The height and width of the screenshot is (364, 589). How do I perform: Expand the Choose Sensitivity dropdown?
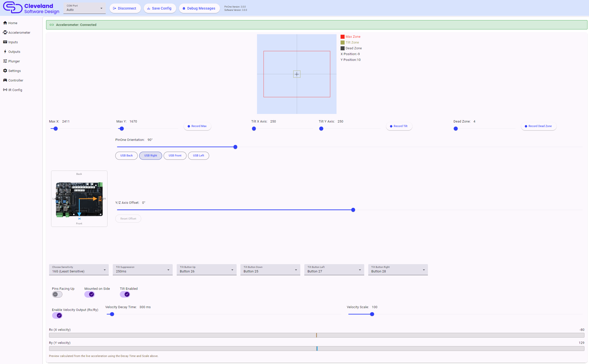(79, 269)
